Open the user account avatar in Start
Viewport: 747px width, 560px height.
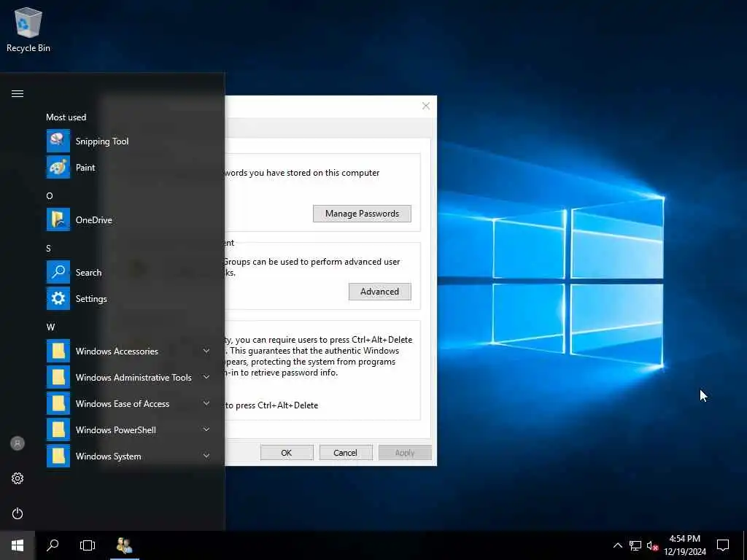(x=18, y=443)
